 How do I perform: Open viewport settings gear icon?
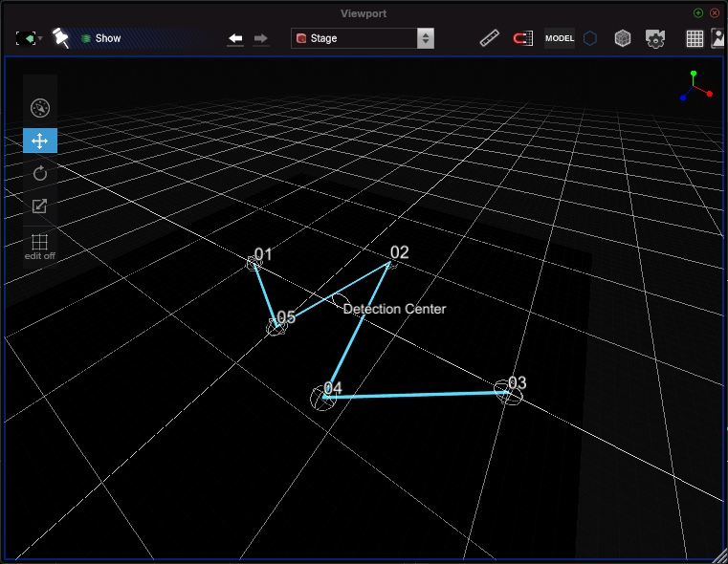(x=655, y=38)
